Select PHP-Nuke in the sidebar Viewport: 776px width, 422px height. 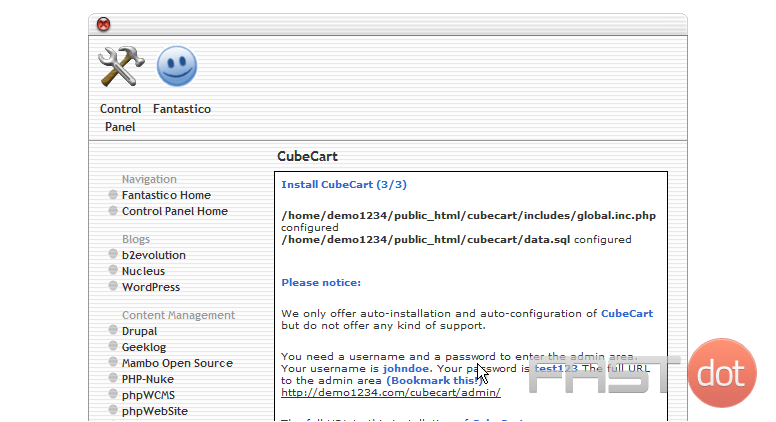[x=148, y=379]
